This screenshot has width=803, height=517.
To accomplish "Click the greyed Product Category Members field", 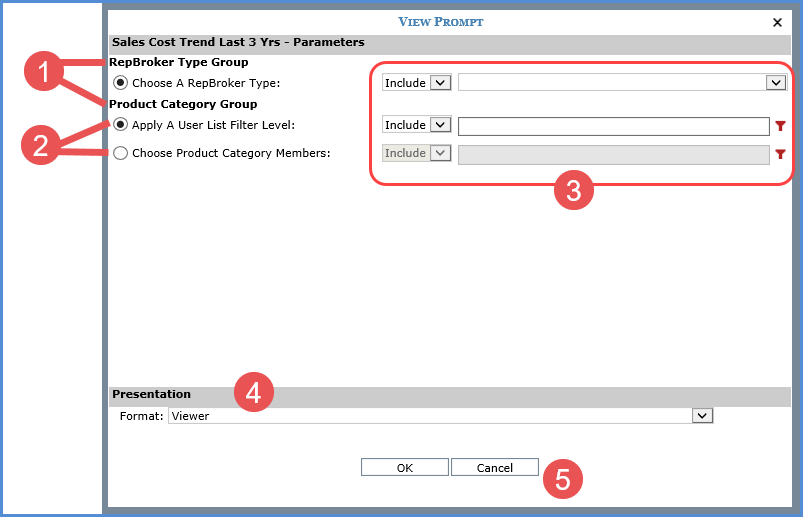I will tap(613, 154).
